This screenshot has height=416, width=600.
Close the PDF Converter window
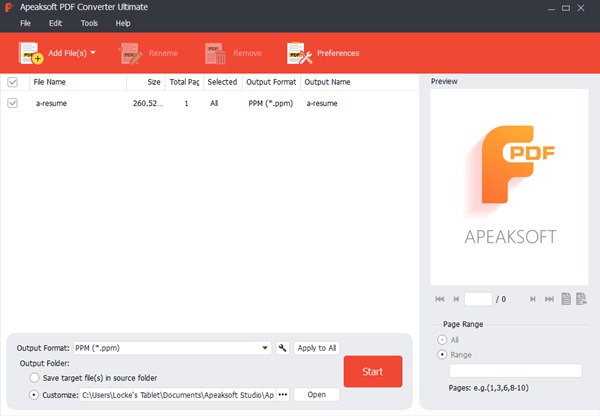tap(581, 8)
